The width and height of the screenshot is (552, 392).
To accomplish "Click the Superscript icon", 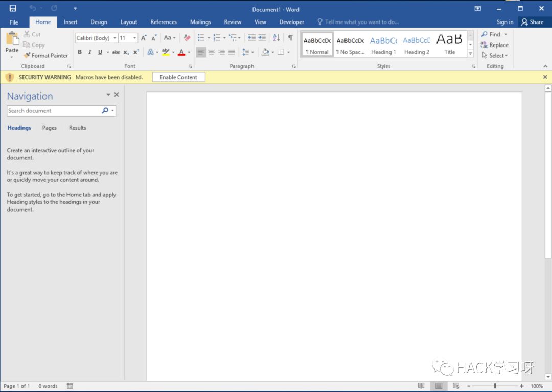I will point(136,52).
